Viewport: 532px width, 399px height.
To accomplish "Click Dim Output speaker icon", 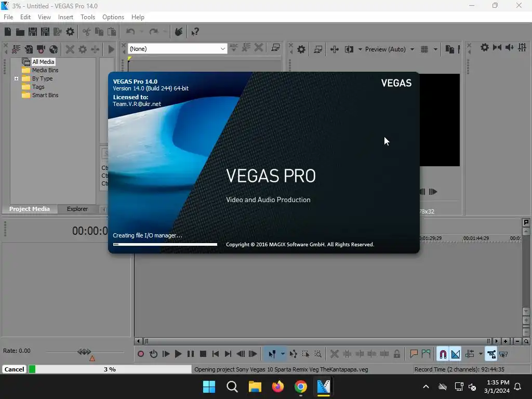I will tap(509, 47).
